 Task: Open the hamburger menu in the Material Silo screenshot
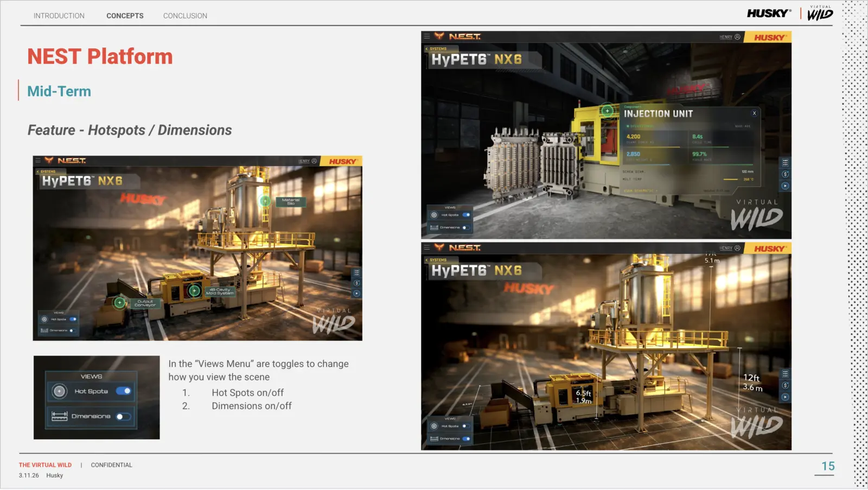click(38, 161)
